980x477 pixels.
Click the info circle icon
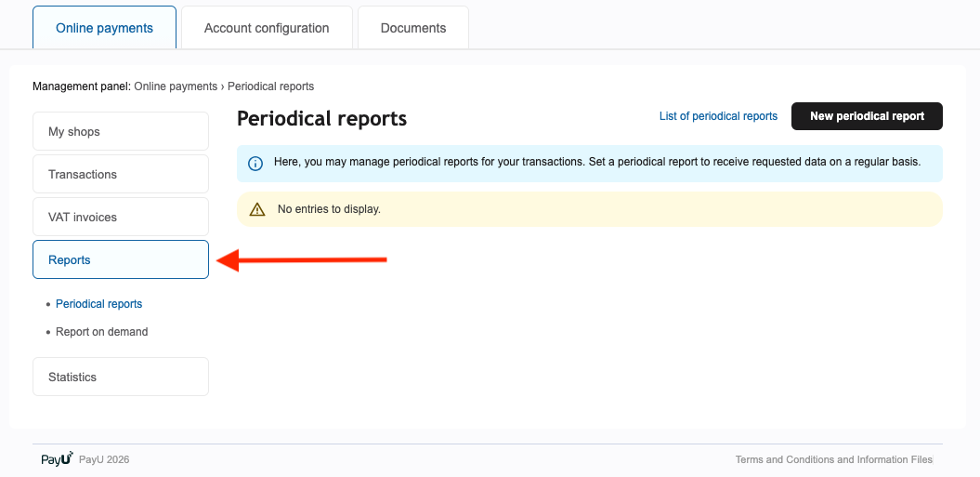click(x=255, y=164)
